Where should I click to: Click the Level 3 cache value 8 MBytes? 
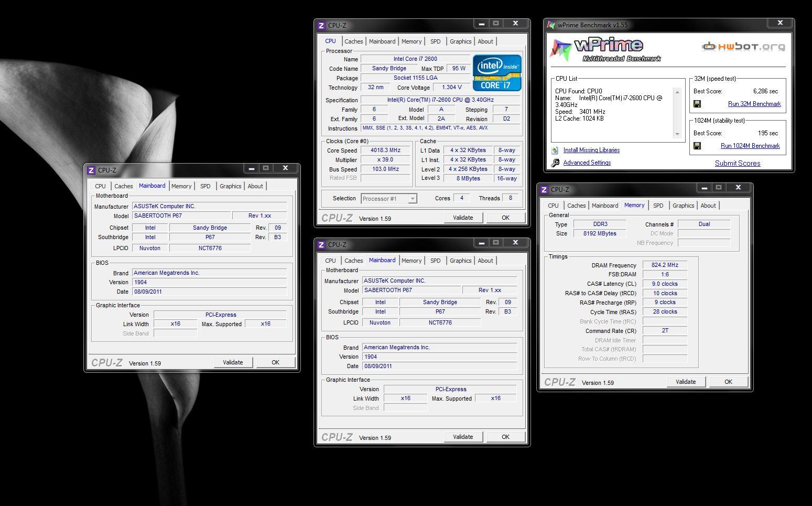click(x=468, y=178)
